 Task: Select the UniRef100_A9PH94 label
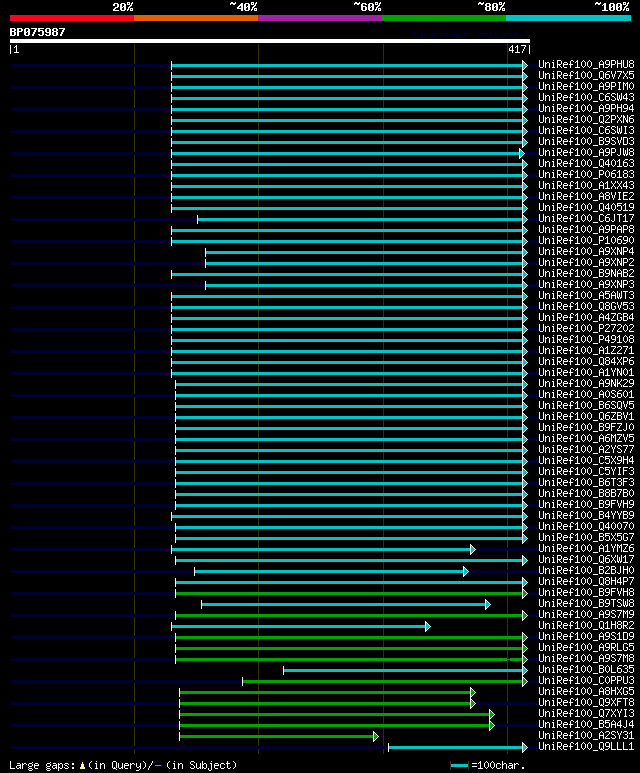click(586, 108)
